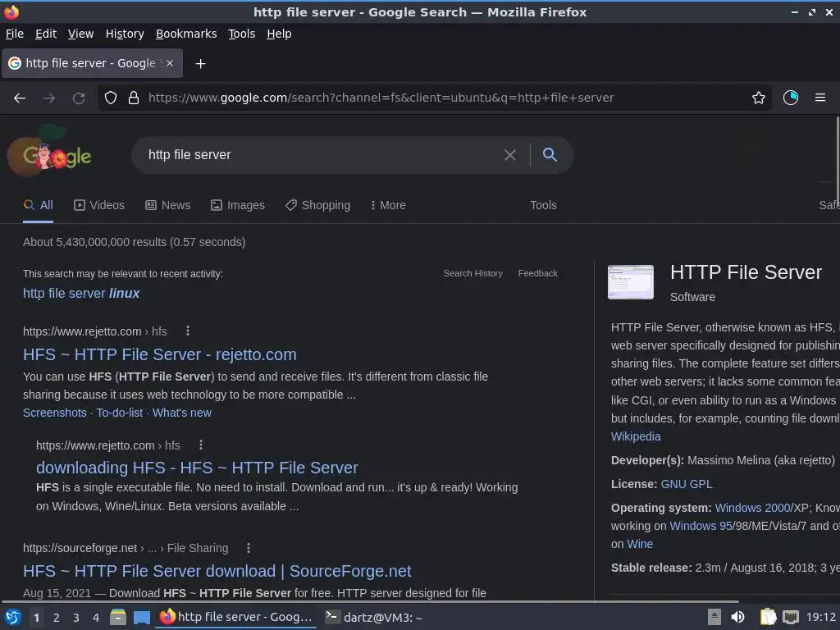Open the Tools menu in the menu bar
840x630 pixels.
coord(242,34)
